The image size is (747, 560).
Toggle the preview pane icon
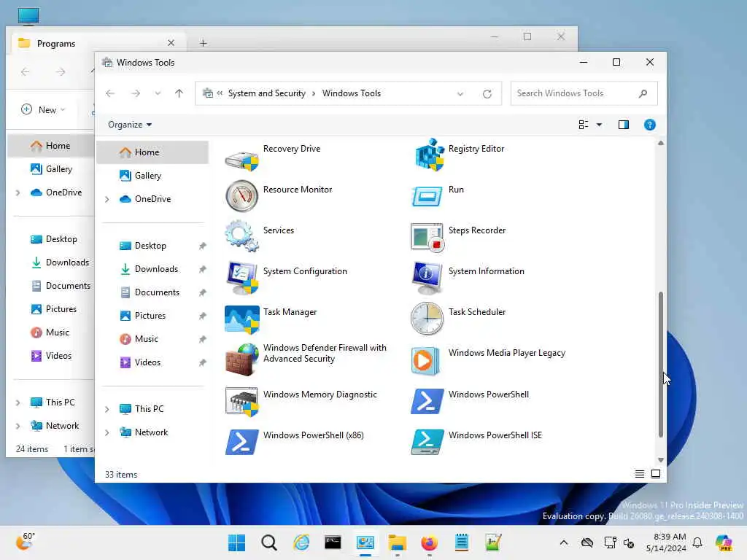point(624,125)
